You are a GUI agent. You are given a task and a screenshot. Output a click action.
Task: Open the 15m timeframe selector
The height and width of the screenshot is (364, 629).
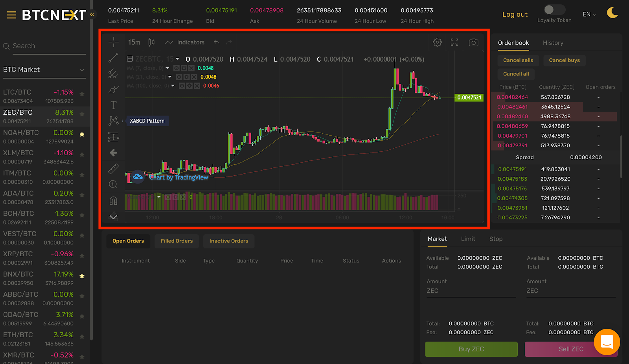pos(134,42)
